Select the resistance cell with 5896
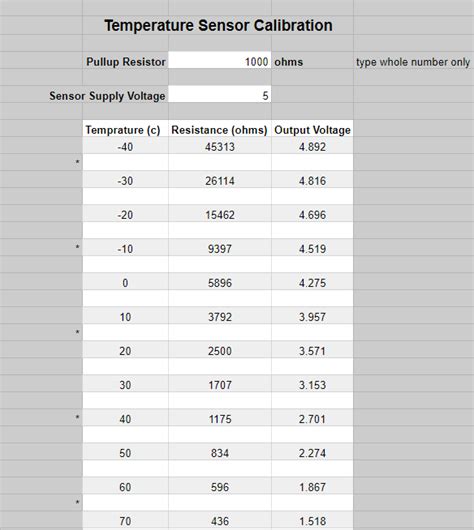This screenshot has height=530, width=474. tap(219, 282)
